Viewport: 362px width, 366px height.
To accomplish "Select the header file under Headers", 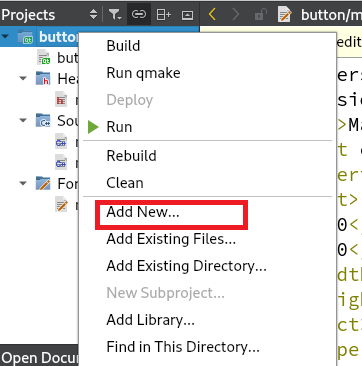I will [61, 99].
